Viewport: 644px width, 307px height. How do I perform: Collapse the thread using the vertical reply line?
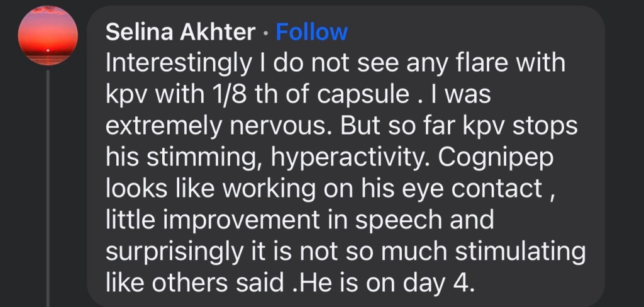coord(49,189)
